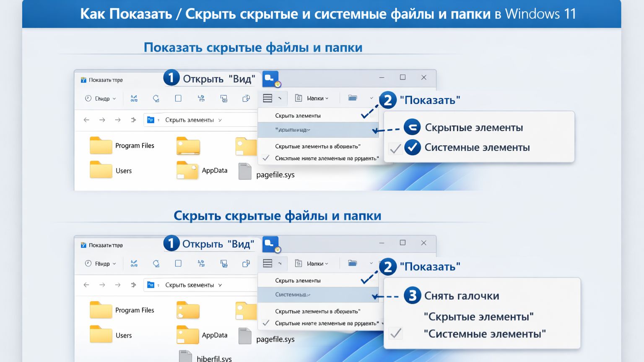
Task: Expand the address bar chevron after Скрыть скементы
Action: click(220, 285)
